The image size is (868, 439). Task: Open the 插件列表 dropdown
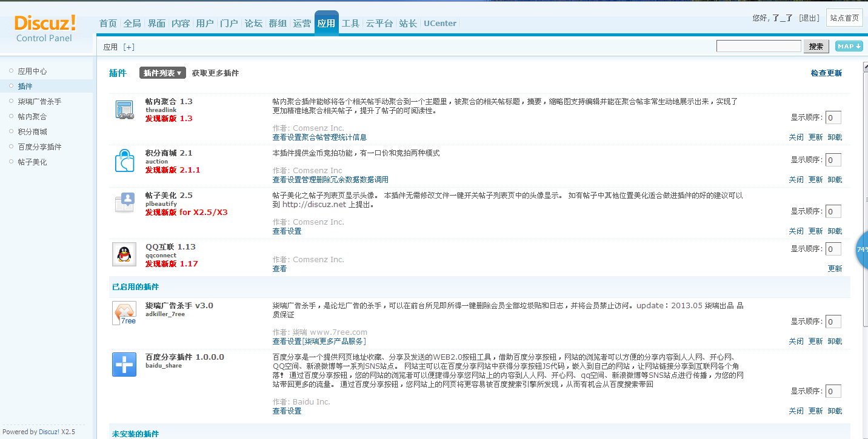162,73
